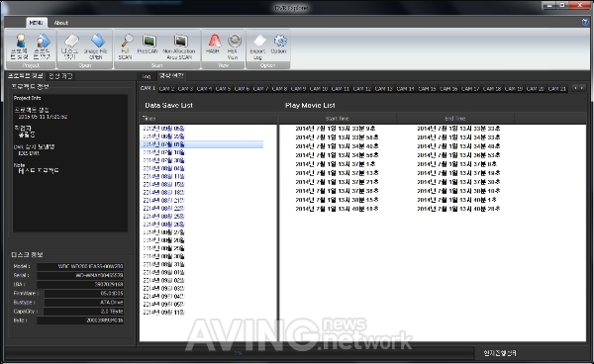Select date '2014년 08월 31일' in save list

[x=163, y=264]
